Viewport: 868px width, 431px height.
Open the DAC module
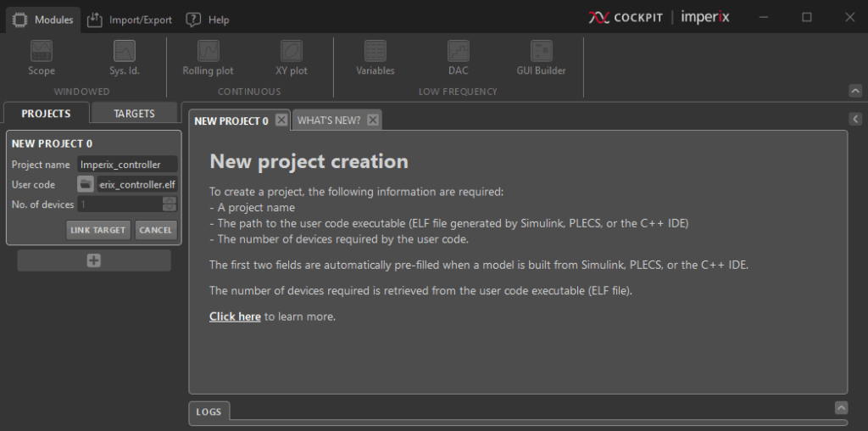(x=458, y=57)
